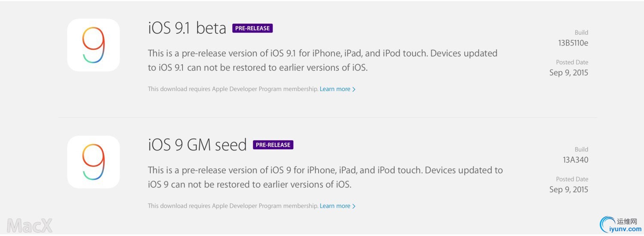
Task: Click build number 13A340
Action: click(x=575, y=160)
